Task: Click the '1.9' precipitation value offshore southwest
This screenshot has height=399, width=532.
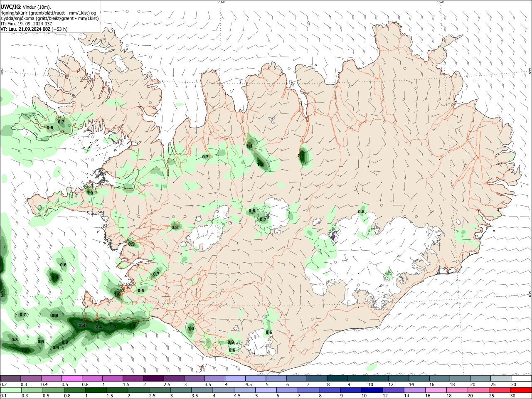Action: 113,327
